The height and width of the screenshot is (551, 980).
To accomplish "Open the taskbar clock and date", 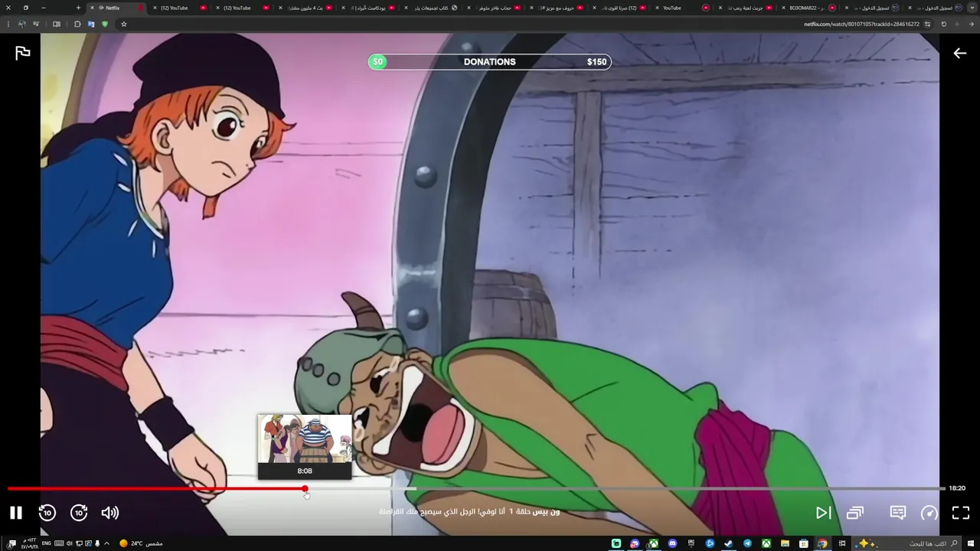I will pyautogui.click(x=30, y=543).
